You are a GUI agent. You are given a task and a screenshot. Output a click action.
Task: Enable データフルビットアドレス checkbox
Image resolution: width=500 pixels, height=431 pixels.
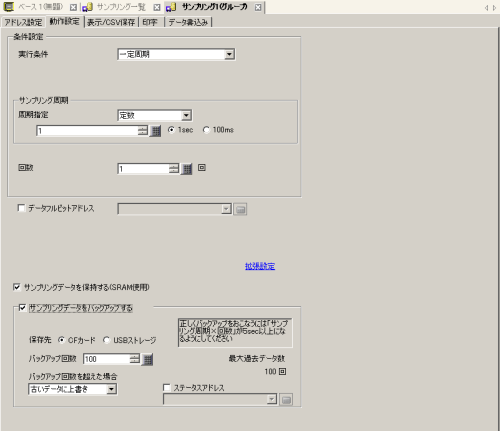pyautogui.click(x=21, y=208)
